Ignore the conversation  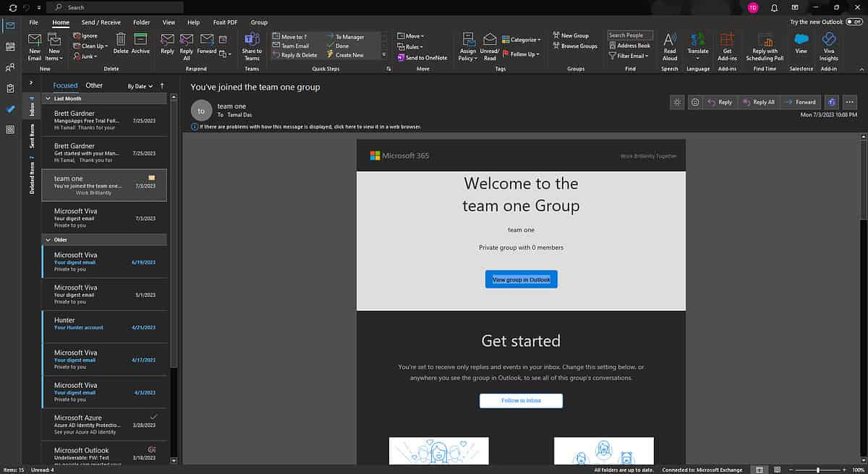coord(85,35)
